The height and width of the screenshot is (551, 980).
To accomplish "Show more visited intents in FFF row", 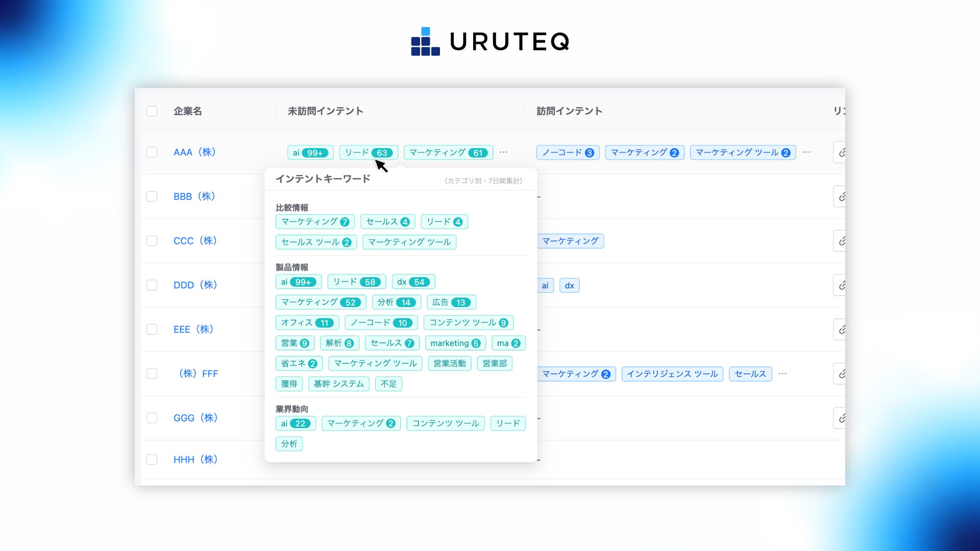I will tap(782, 373).
